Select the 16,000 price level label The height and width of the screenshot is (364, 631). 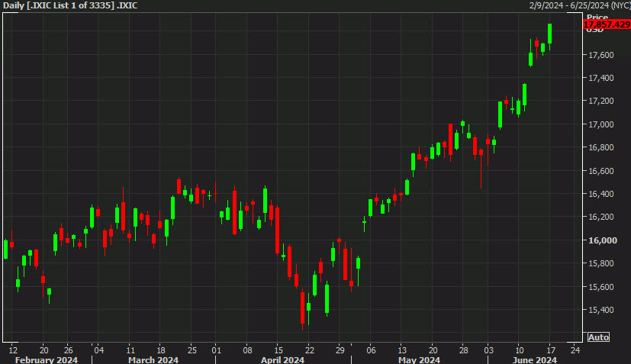tap(601, 240)
